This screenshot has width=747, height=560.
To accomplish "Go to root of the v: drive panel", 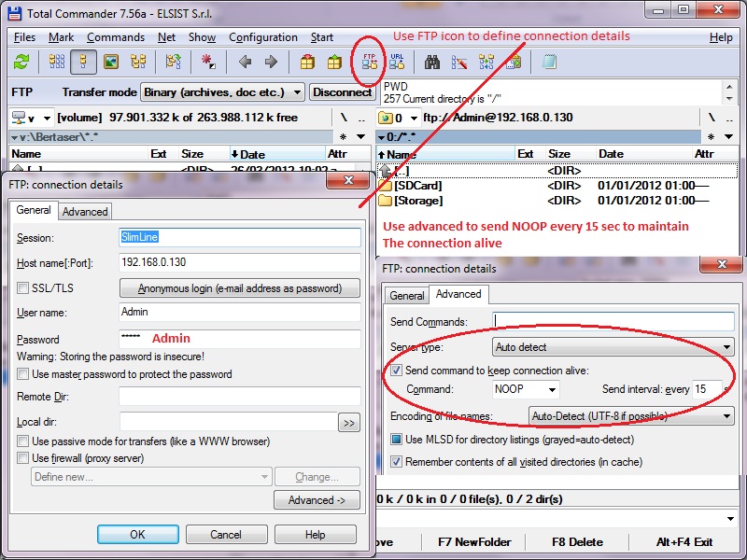I will (x=344, y=118).
